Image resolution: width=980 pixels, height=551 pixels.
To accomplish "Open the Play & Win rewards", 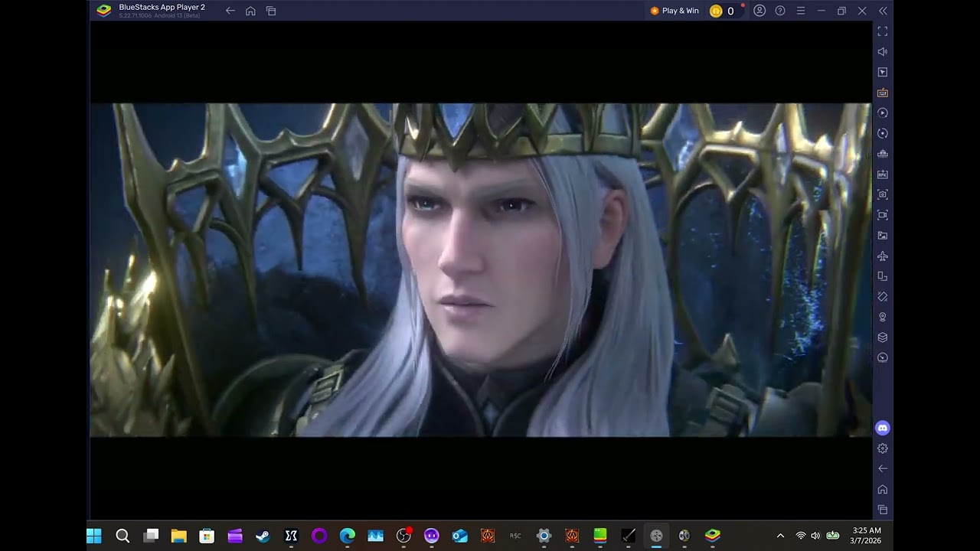I will [675, 11].
